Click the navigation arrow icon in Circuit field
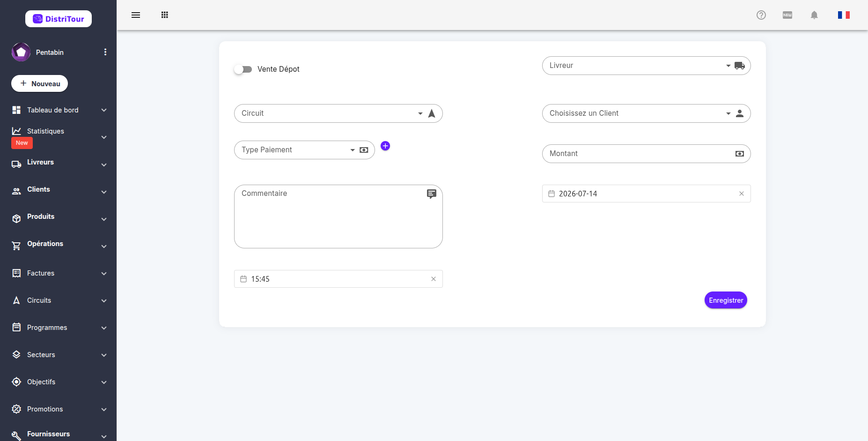 click(x=432, y=113)
